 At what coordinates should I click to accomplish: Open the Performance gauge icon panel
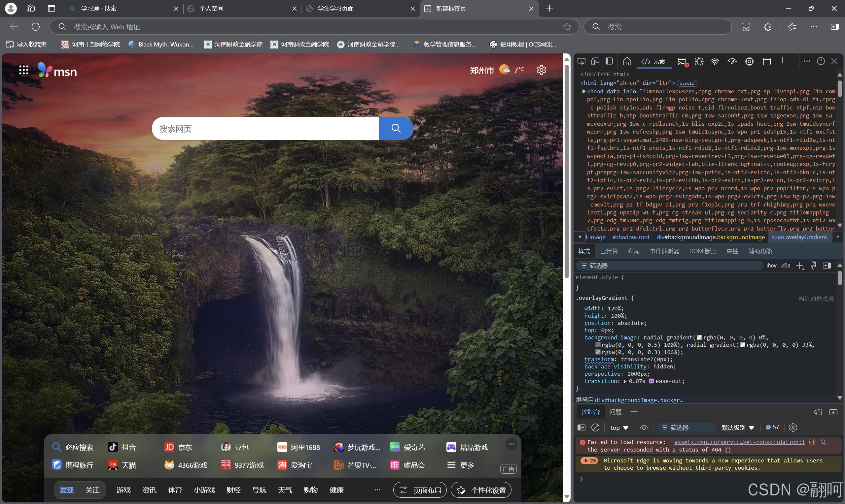[732, 61]
